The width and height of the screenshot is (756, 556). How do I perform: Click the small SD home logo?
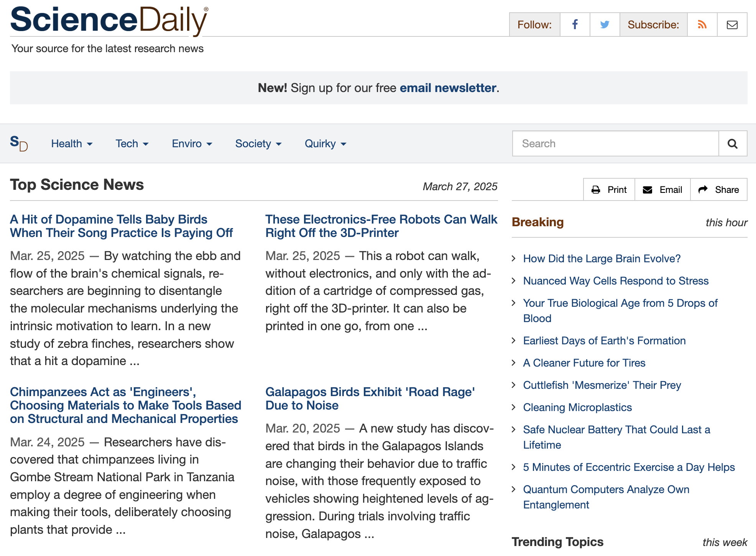click(19, 143)
